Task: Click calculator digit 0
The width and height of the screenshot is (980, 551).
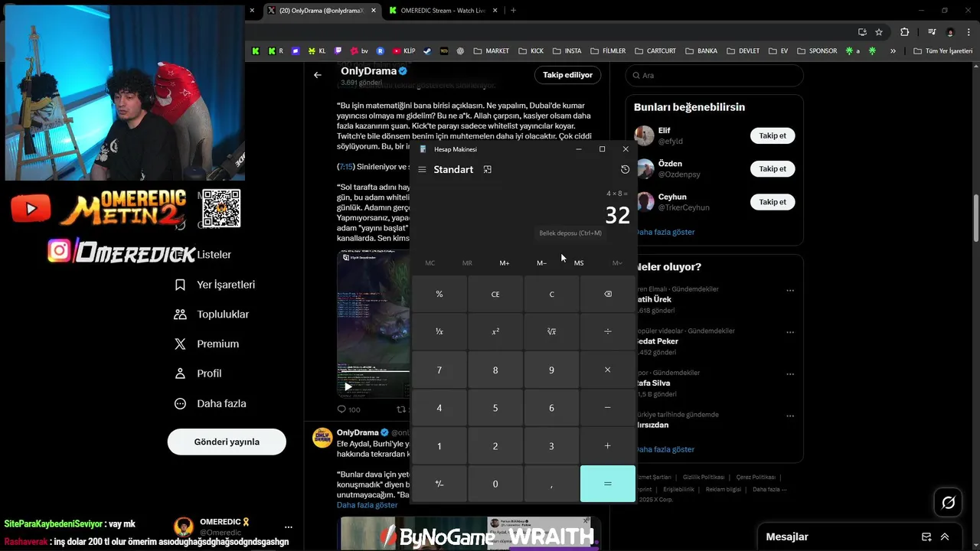Action: (495, 484)
